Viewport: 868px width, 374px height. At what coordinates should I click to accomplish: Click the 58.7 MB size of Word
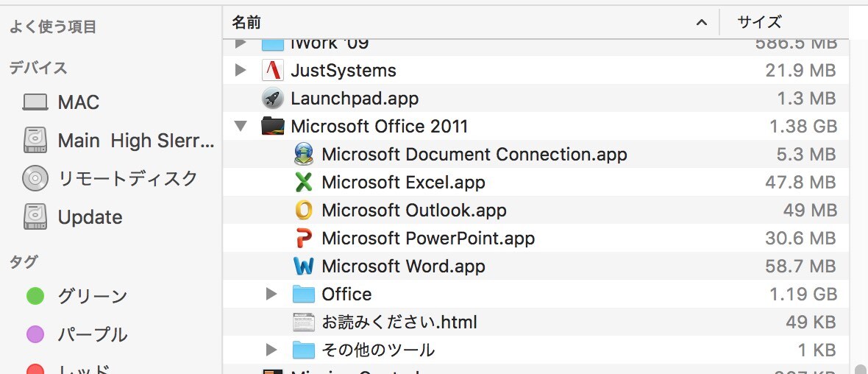click(800, 266)
